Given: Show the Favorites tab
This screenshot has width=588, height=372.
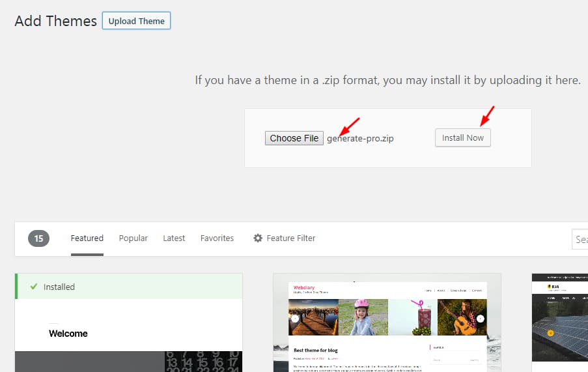Looking at the screenshot, I should (217, 238).
